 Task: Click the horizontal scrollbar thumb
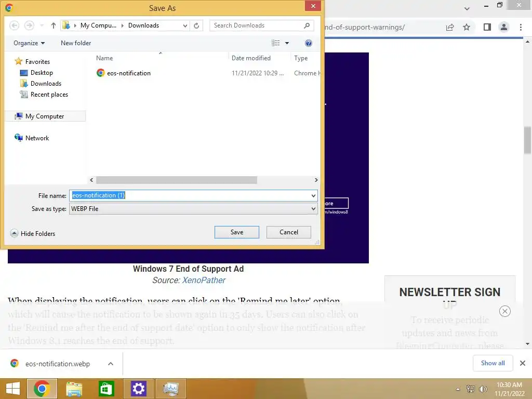(x=177, y=180)
